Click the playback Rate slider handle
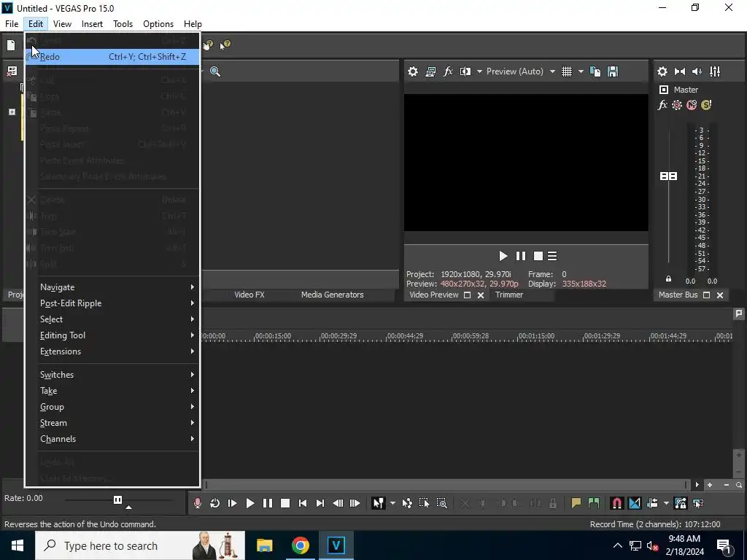The height and width of the screenshot is (560, 747). tap(117, 499)
